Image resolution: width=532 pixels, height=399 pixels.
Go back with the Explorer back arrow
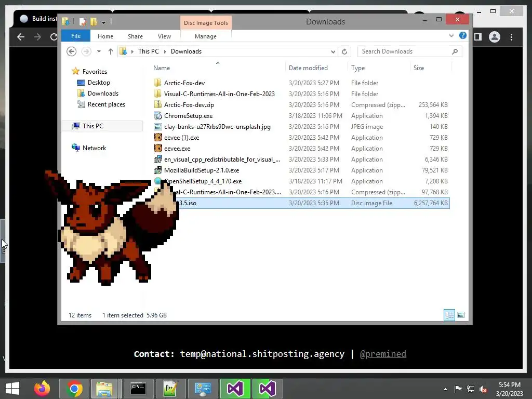[71, 51]
